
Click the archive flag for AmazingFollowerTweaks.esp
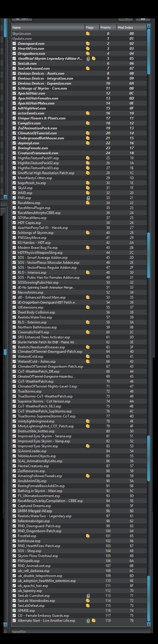click(x=88, y=476)
